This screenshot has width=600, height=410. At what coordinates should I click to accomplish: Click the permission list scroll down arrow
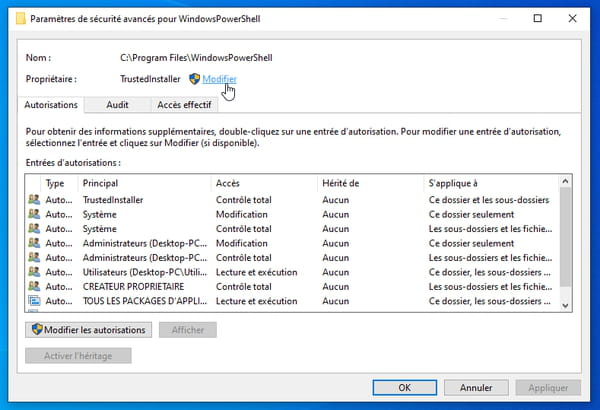(565, 305)
